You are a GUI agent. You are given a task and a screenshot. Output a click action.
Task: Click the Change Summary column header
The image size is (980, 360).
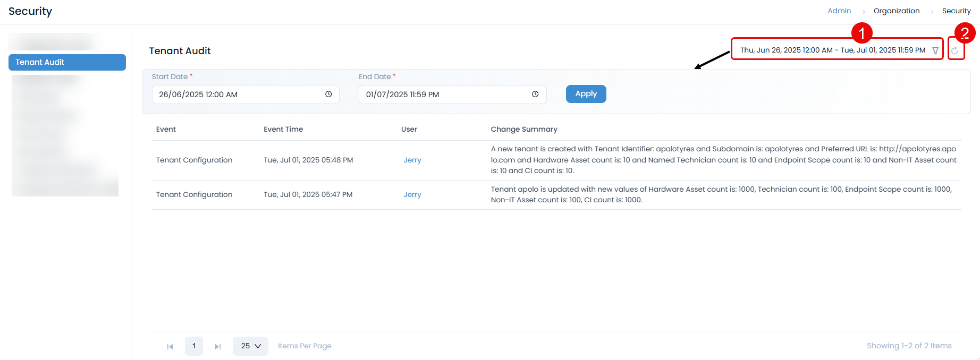[523, 129]
